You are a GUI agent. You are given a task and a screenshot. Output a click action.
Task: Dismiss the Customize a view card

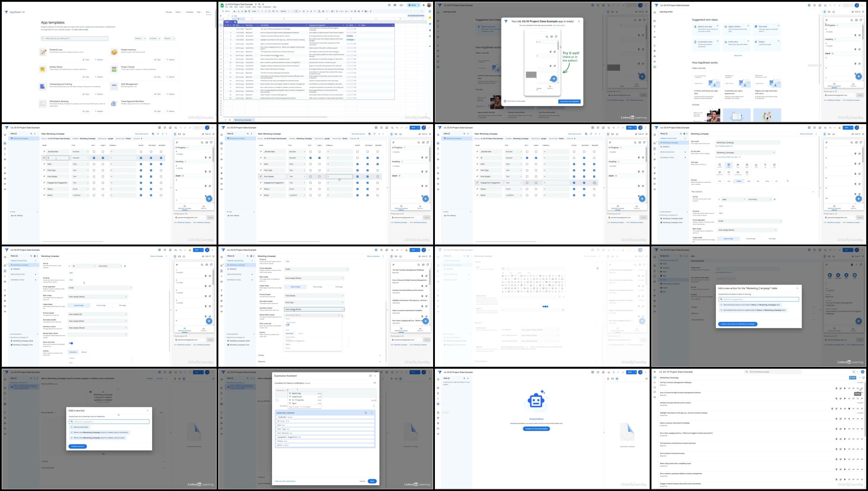pos(718,41)
